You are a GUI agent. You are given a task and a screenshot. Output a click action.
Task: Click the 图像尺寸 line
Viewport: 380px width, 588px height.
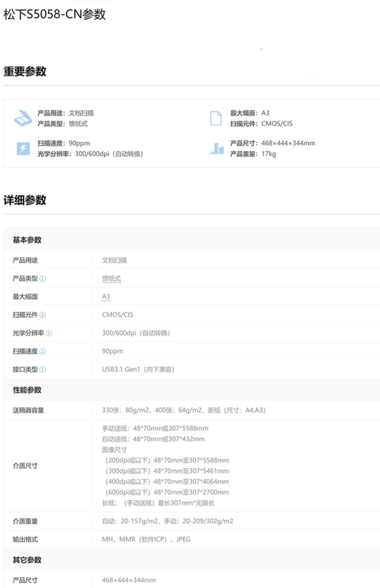[x=114, y=449]
